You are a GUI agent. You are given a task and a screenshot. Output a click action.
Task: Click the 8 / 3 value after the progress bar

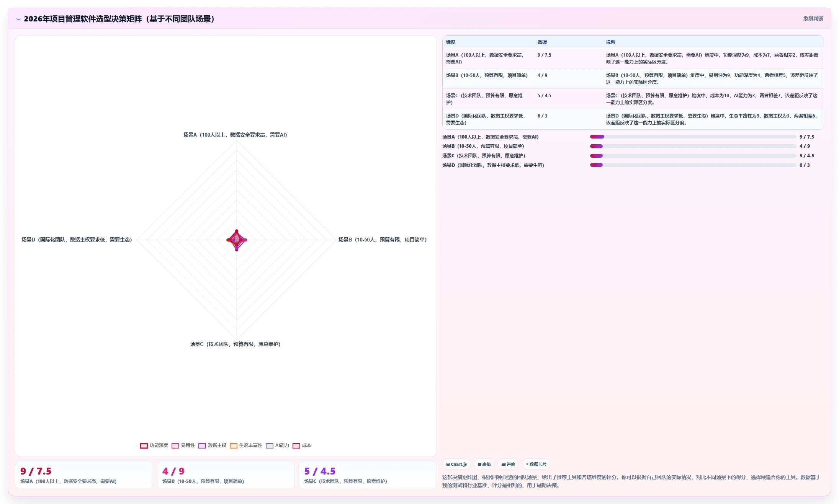pos(805,165)
